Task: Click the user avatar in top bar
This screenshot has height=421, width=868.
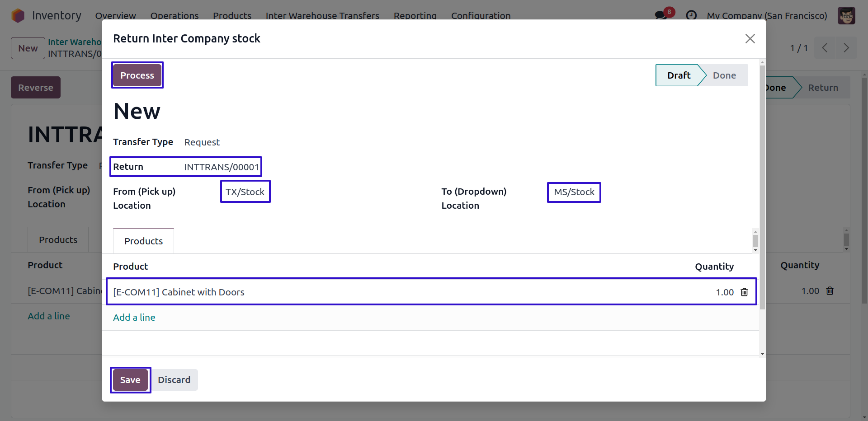Action: click(846, 15)
